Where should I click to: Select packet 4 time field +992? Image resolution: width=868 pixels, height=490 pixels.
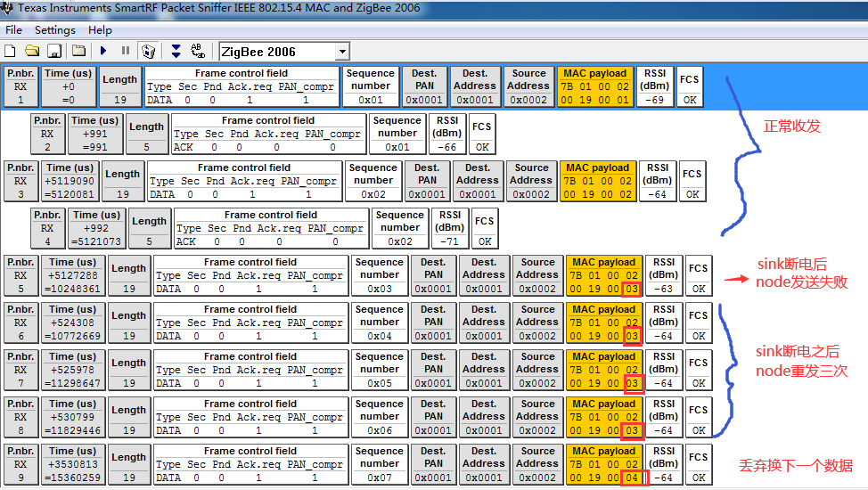point(96,228)
